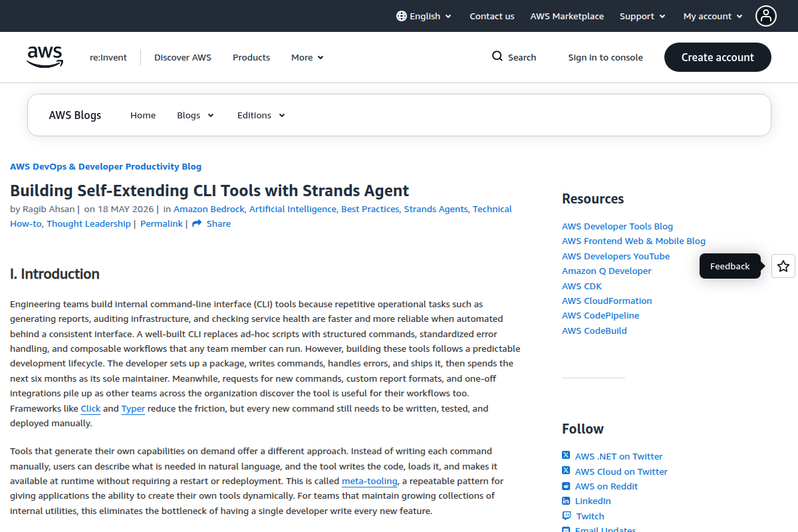Open AWS CodeBuild link
798x532 pixels.
pos(595,331)
